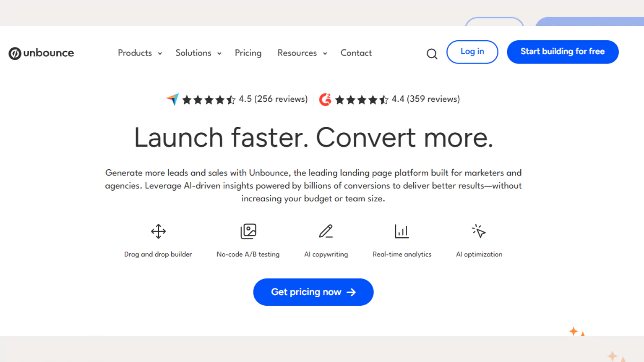Expand the Resources menu chevron

pyautogui.click(x=325, y=53)
